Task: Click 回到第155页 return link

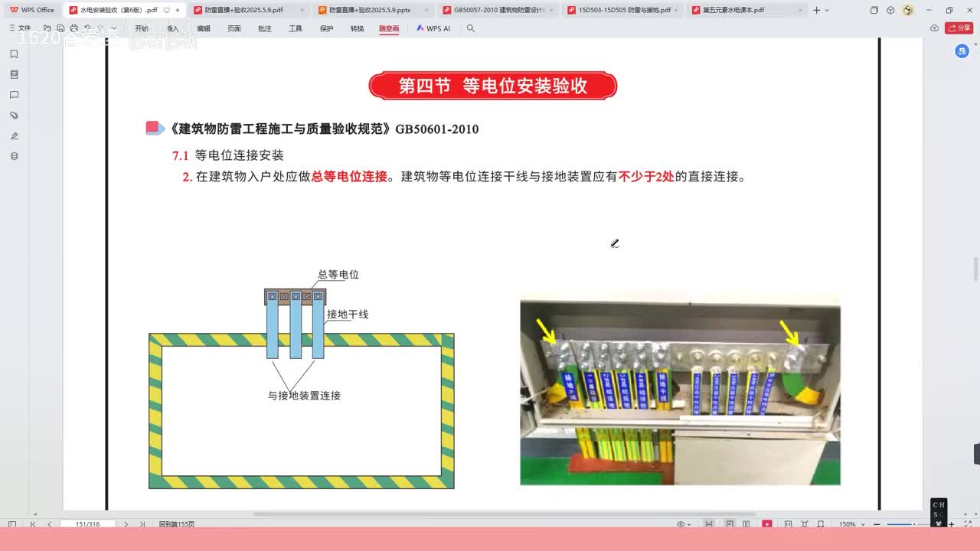Action: click(177, 524)
